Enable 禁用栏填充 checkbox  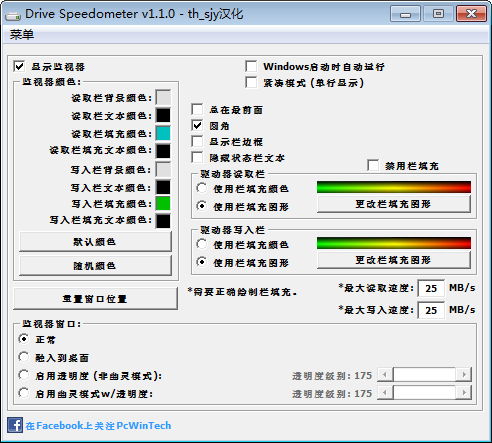point(373,165)
